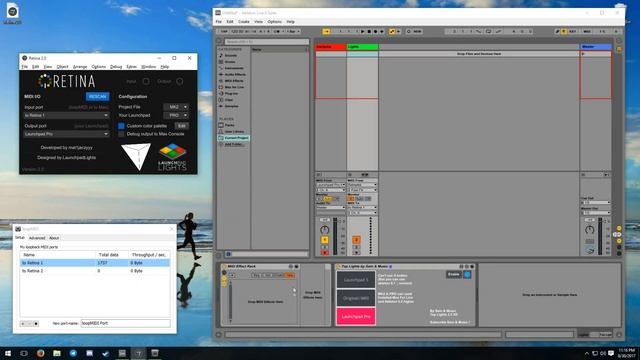Open Packs under Places
Viewport: 640px width, 360px height.
229,125
